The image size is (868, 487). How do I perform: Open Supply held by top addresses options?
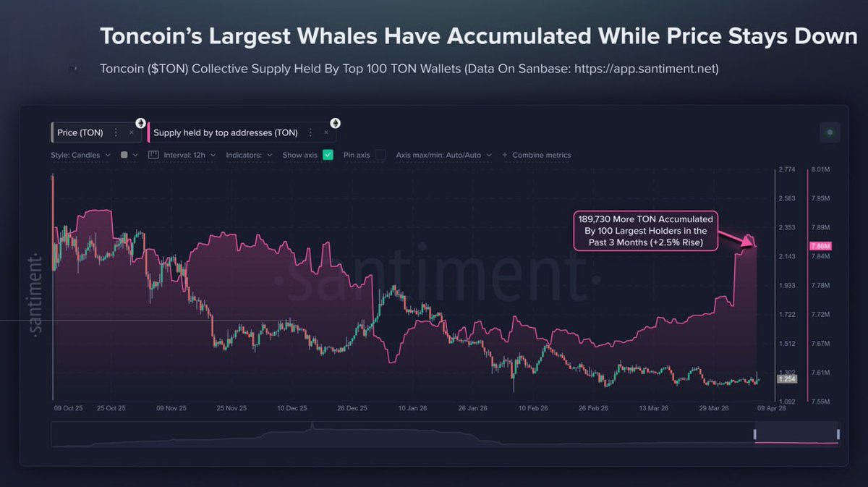pyautogui.click(x=310, y=133)
